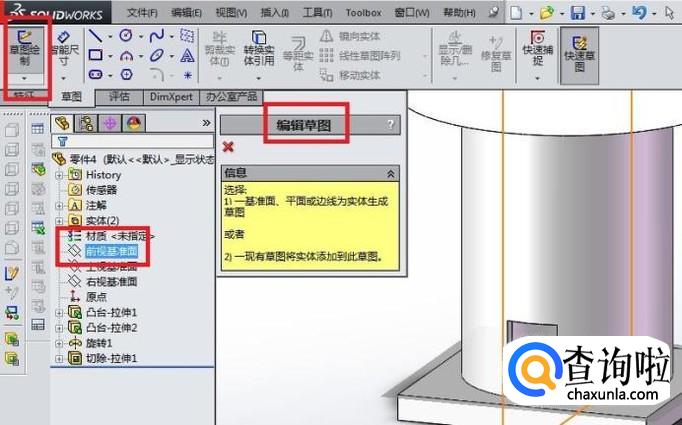Viewport: 682px width, 425px height.
Task: Click the 草图绘制 sketch tool icon
Action: click(x=25, y=47)
